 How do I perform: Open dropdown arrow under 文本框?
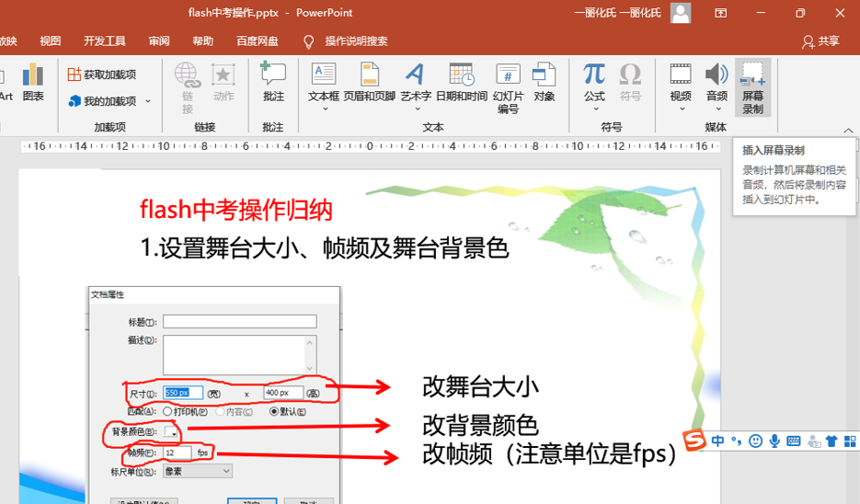(325, 109)
